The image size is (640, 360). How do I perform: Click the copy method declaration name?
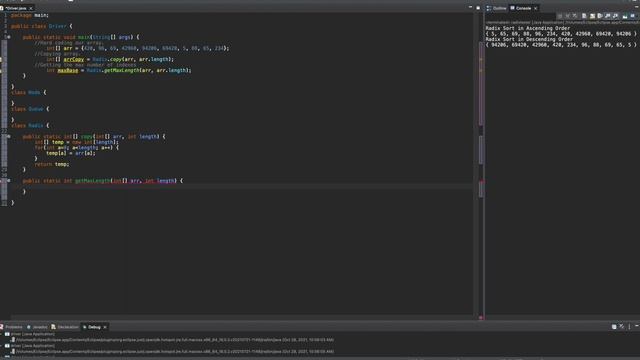87,136
